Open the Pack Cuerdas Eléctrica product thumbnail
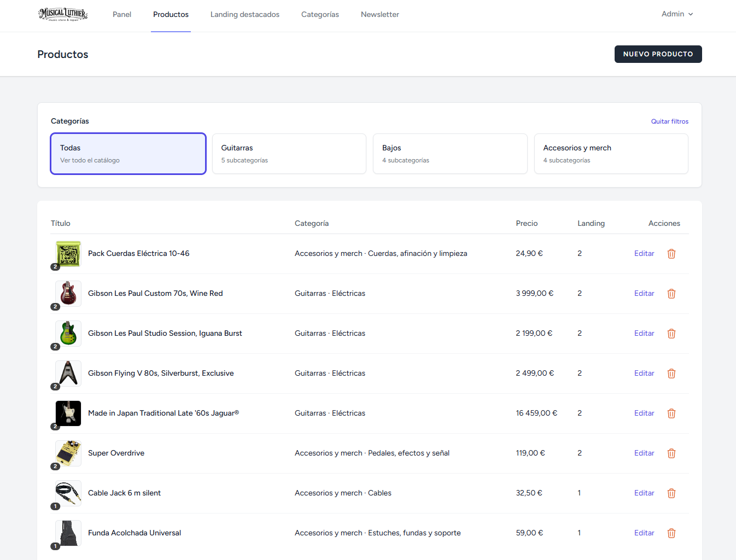This screenshot has width=736, height=560. [68, 254]
